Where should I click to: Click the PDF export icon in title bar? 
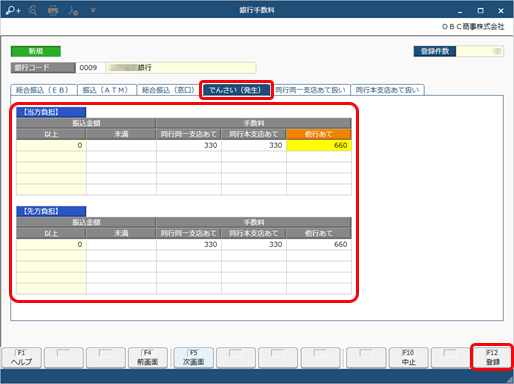[x=73, y=11]
